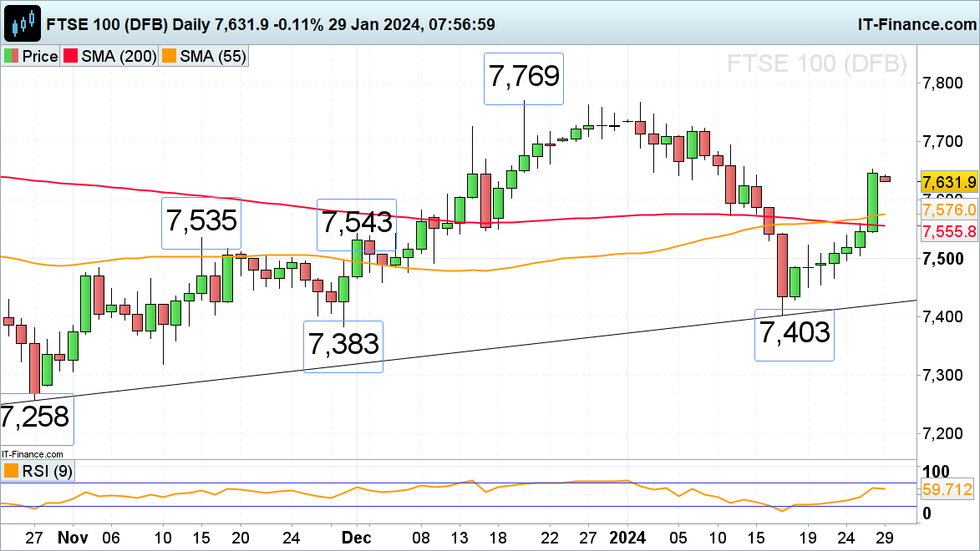Click the current price tag 7,631.9
This screenshot has width=980, height=551.
pos(949,182)
